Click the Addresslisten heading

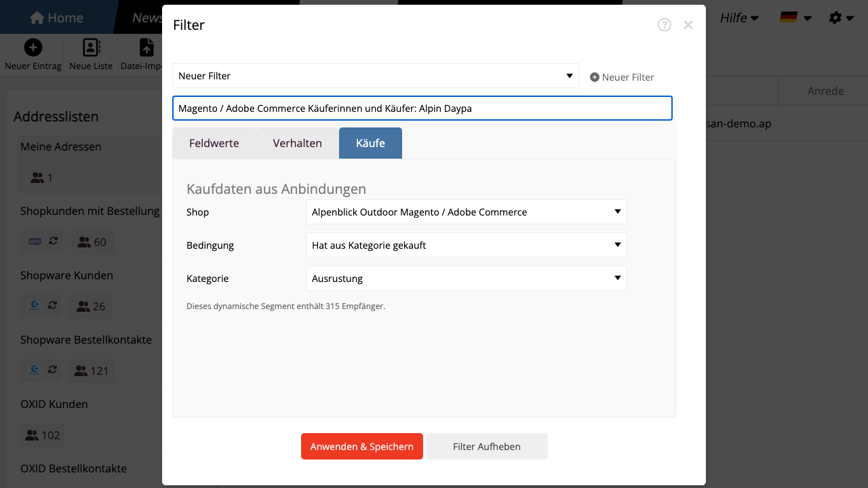tap(56, 117)
